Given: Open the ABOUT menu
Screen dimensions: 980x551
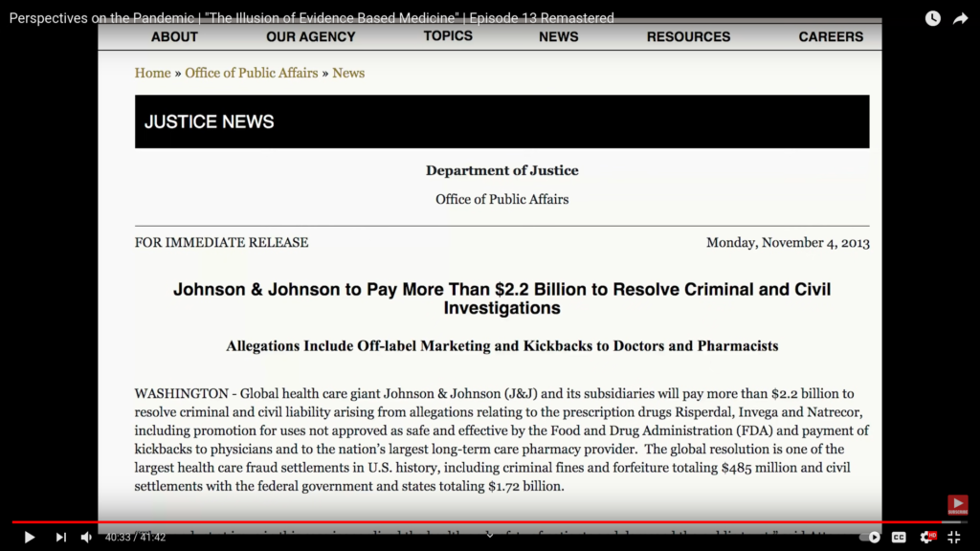Looking at the screenshot, I should click(x=174, y=37).
